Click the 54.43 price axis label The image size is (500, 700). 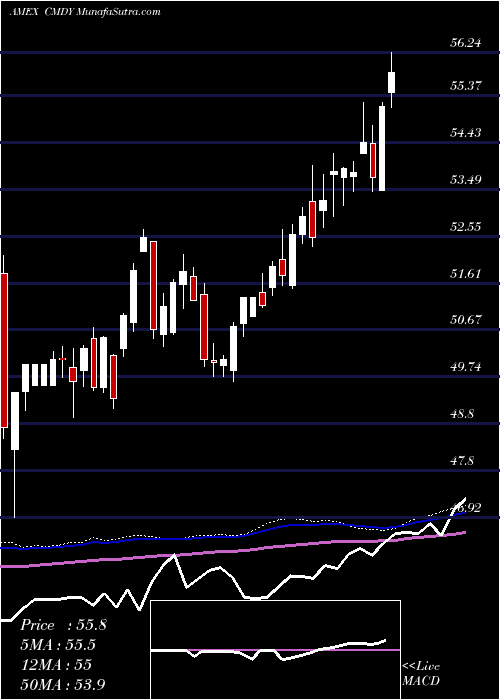click(x=465, y=132)
